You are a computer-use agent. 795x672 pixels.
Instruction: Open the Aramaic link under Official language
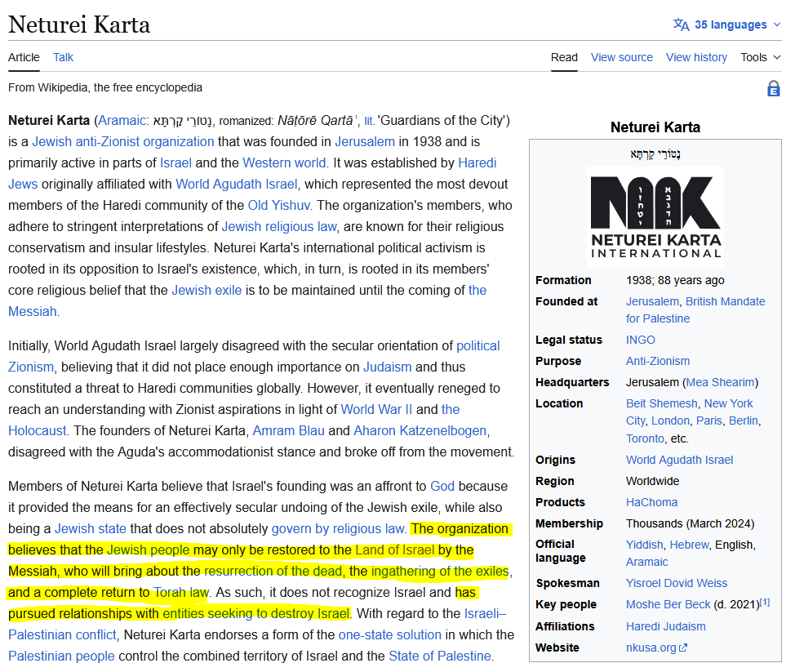(647, 562)
